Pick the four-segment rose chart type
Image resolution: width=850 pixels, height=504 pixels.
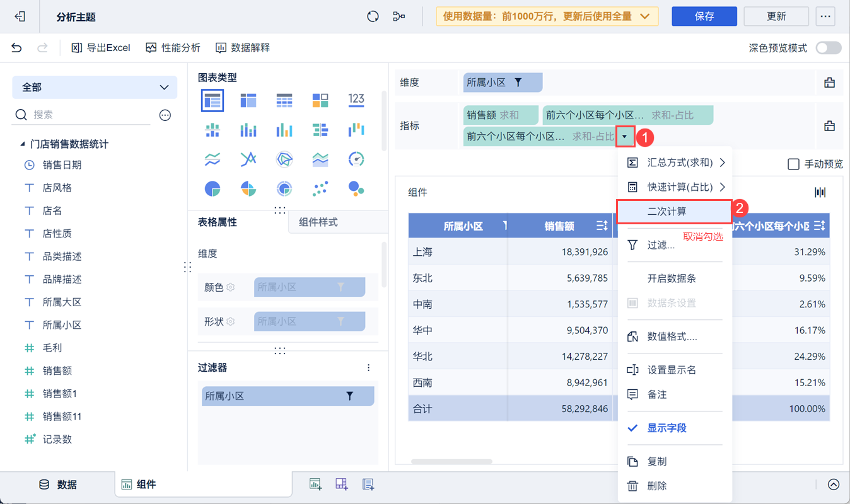[248, 188]
